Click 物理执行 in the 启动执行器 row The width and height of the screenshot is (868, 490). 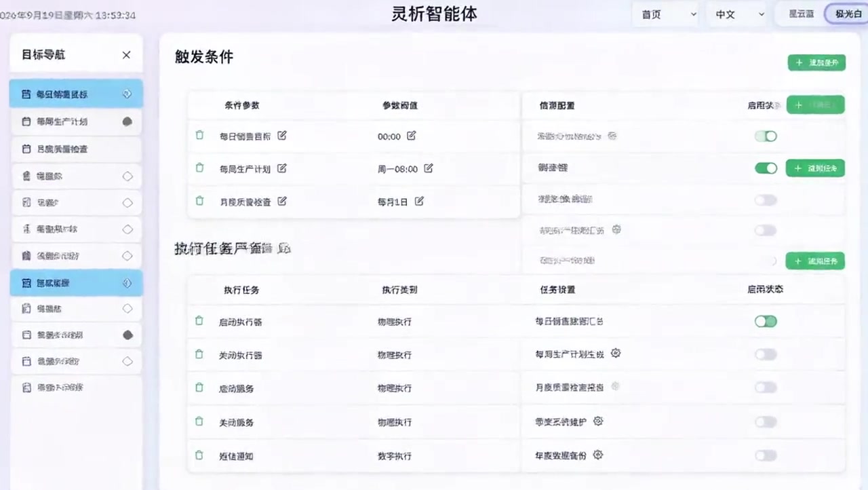point(395,322)
